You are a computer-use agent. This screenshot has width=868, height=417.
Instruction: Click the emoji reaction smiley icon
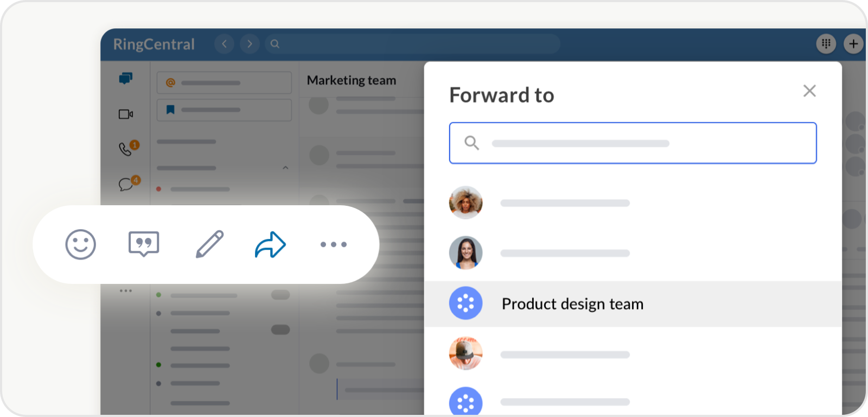pyautogui.click(x=80, y=244)
